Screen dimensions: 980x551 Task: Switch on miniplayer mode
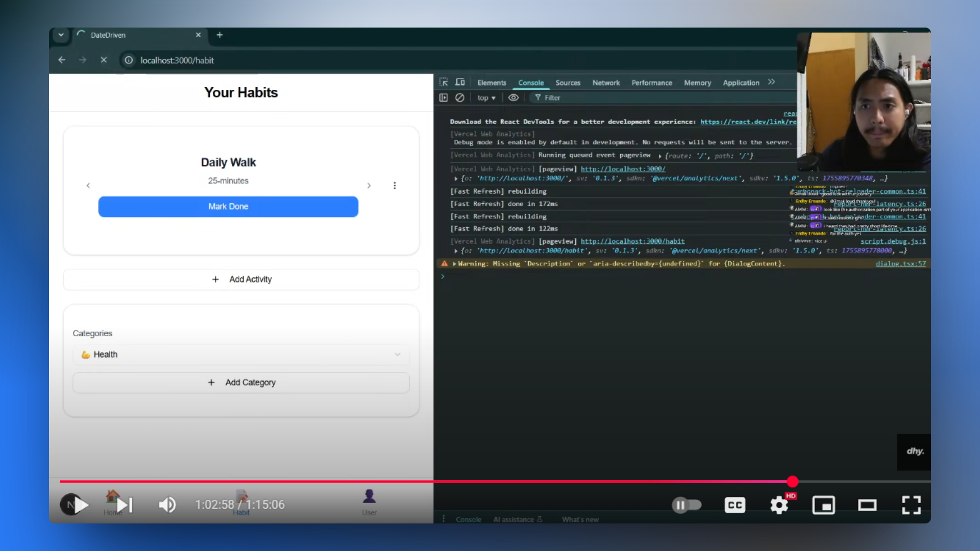tap(823, 505)
